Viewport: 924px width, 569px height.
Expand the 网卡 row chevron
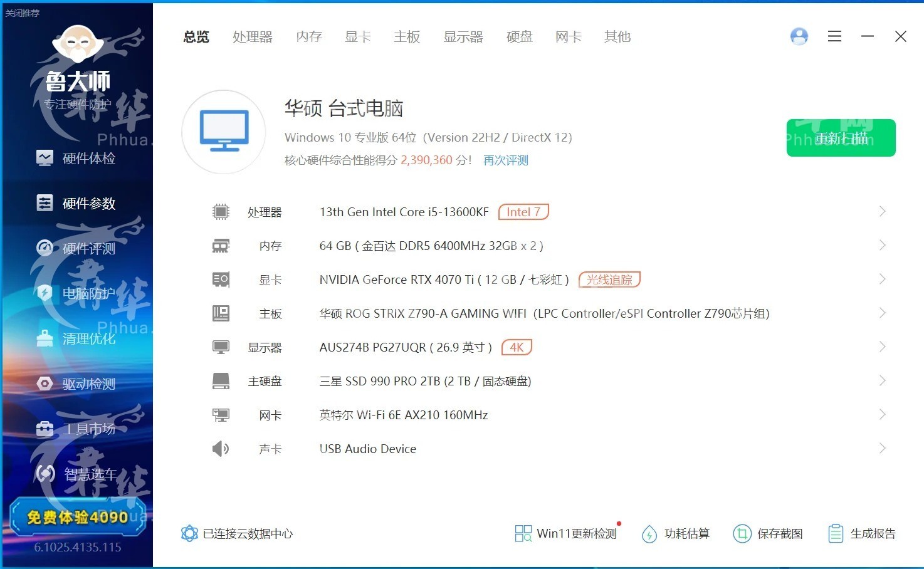(x=882, y=415)
